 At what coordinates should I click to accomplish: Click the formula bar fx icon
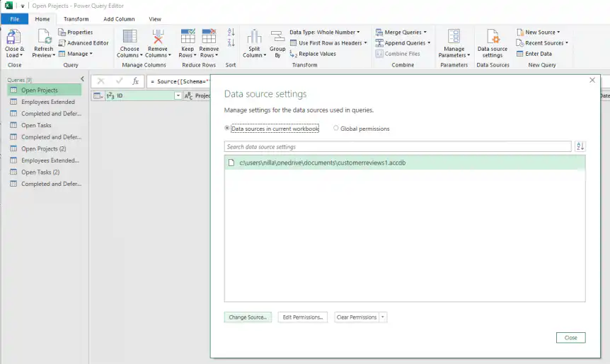[135, 81]
